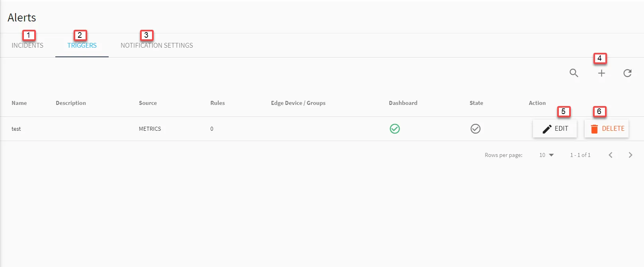Viewport: 644px width, 267px height.
Task: Click the Rules column header
Action: [218, 103]
